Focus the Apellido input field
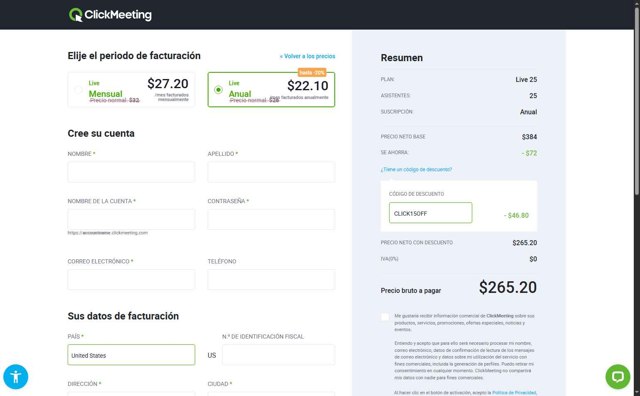The width and height of the screenshot is (640, 396). tap(271, 171)
